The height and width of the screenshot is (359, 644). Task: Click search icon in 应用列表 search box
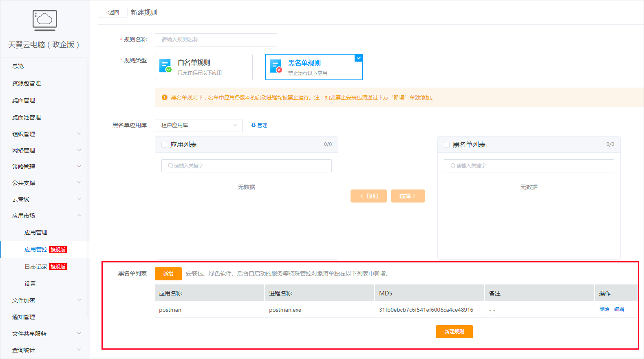coord(170,166)
